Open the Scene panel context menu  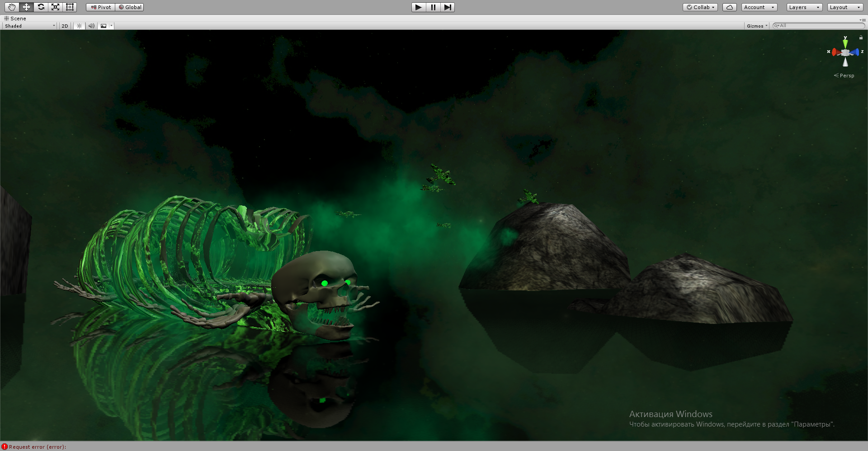pos(863,19)
